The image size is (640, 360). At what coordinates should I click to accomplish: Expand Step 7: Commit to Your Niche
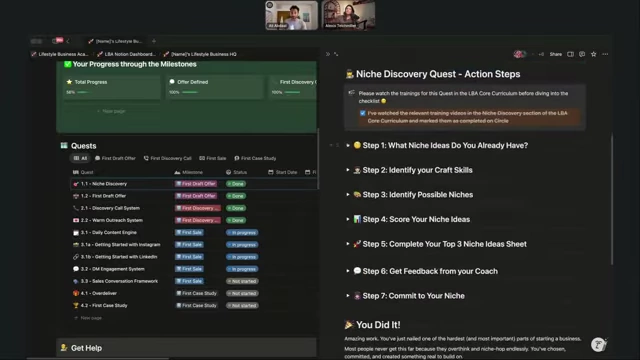point(348,296)
